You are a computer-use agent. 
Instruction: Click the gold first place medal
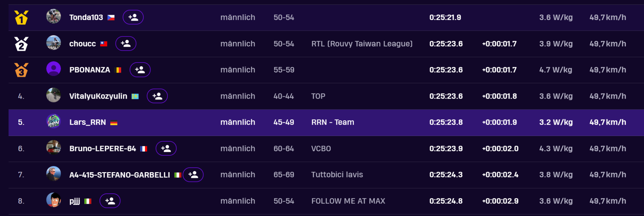[21, 18]
